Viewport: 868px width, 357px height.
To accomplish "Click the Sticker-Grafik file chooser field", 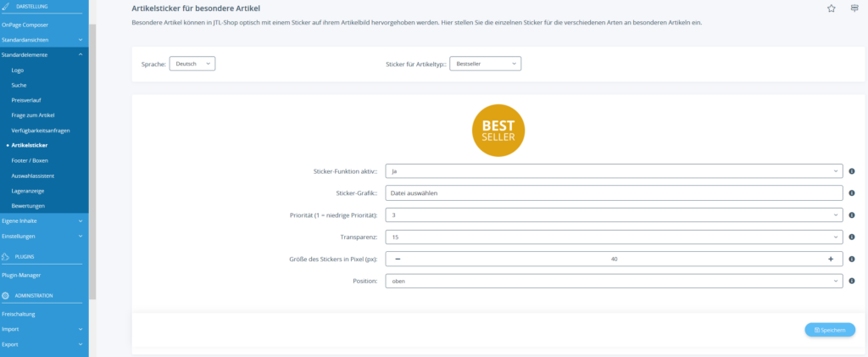I will 614,192.
